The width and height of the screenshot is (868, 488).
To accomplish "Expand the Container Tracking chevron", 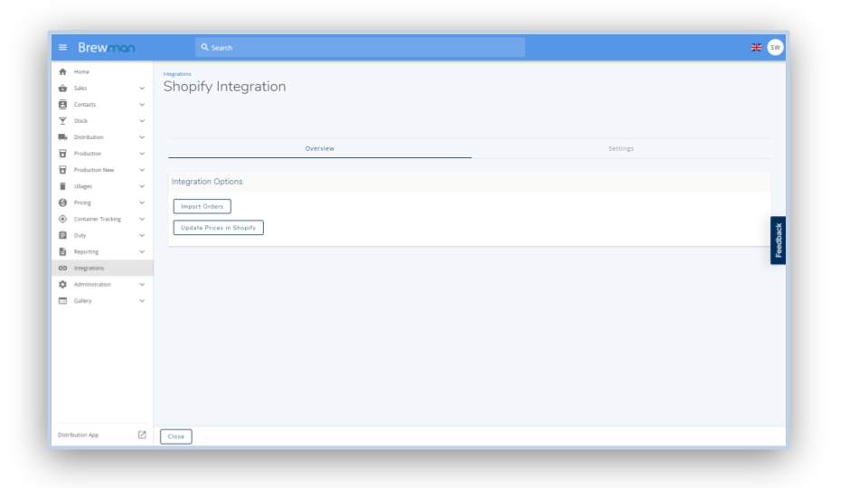I will [x=142, y=219].
